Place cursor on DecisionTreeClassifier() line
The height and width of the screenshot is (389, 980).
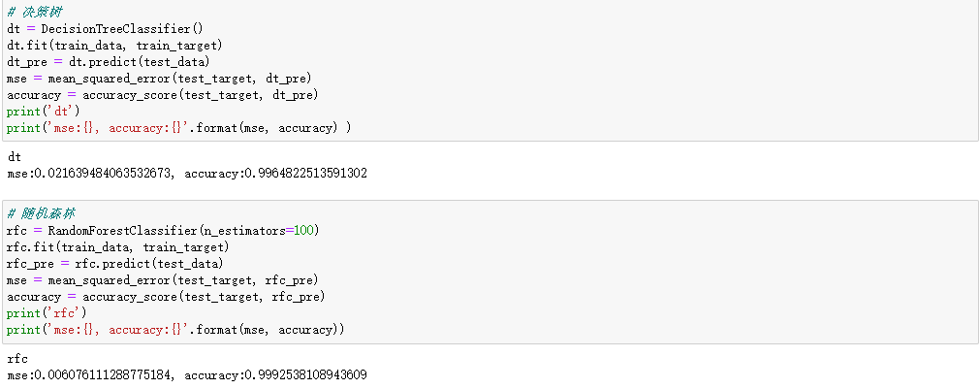pyautogui.click(x=99, y=29)
